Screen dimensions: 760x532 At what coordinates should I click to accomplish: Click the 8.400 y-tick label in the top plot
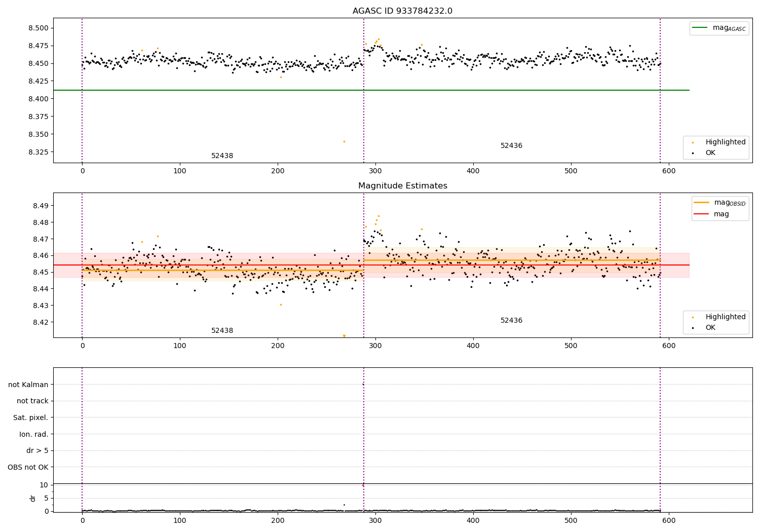(39, 99)
